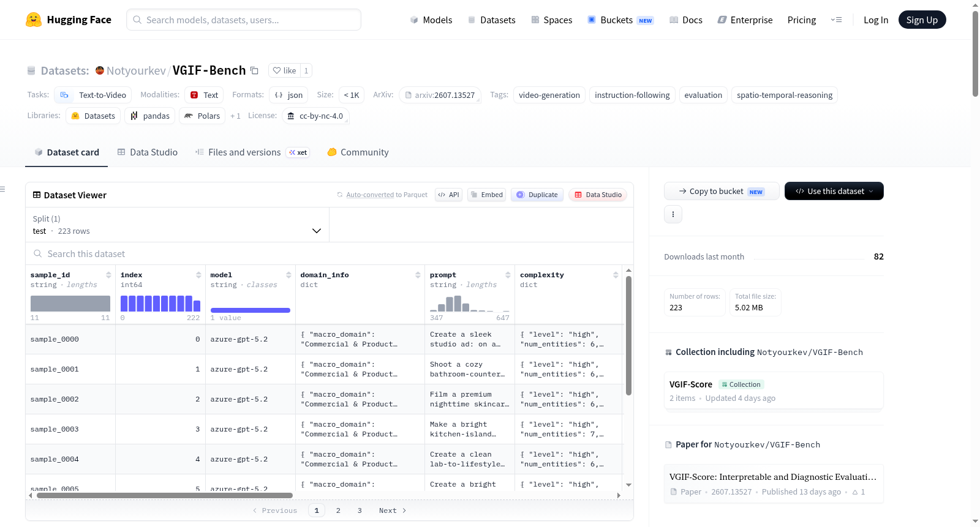
Task: Open the pandas library tag
Action: tap(150, 116)
